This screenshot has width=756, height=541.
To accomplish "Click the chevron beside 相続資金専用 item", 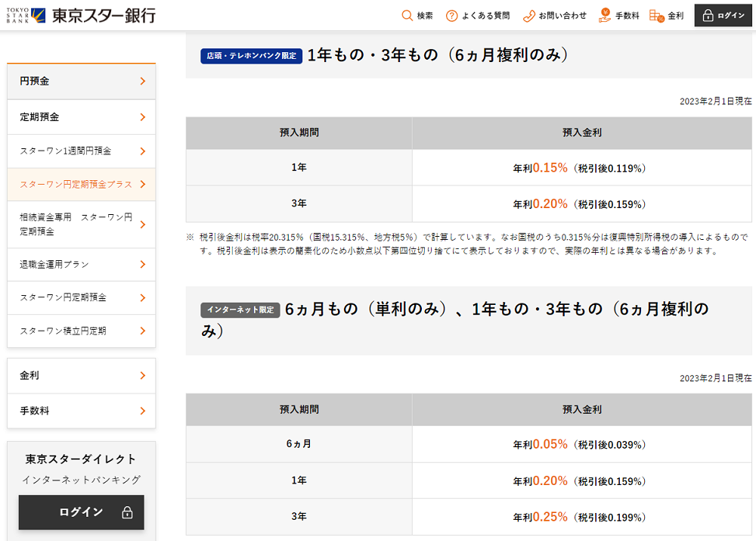I will click(143, 225).
